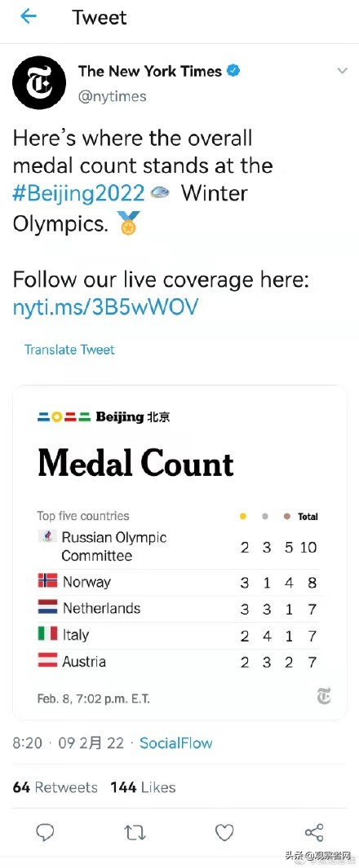Tap Translate Tweet
The width and height of the screenshot is (359, 868).
point(69,350)
